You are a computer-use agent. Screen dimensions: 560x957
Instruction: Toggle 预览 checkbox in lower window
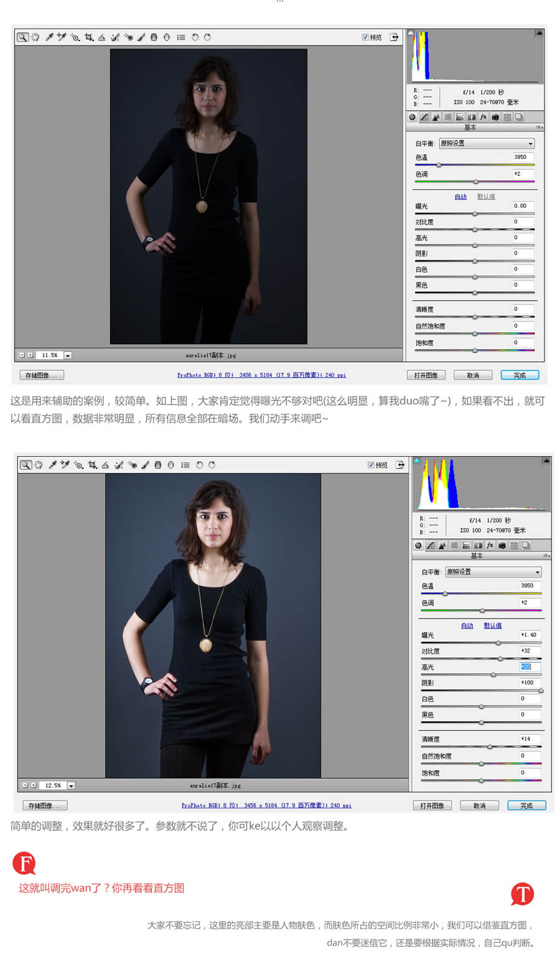[x=371, y=465]
